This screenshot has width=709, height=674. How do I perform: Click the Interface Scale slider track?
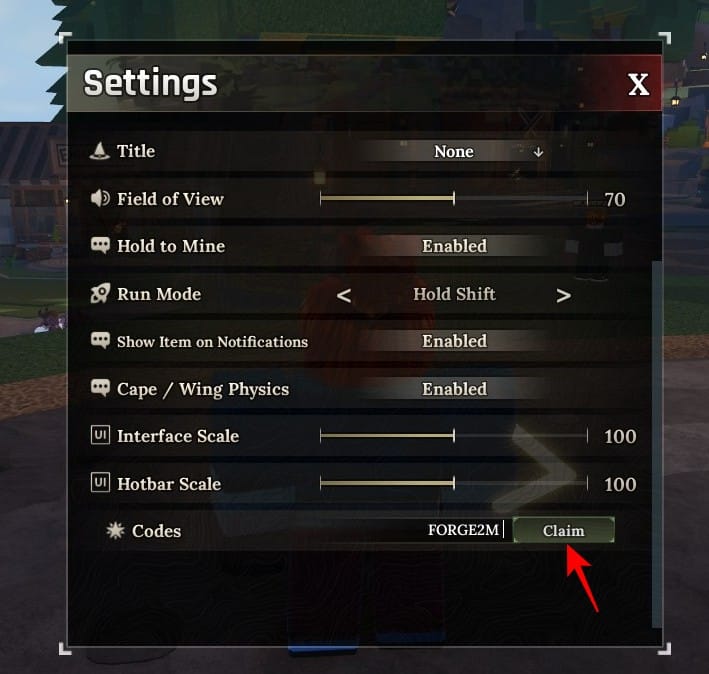[x=454, y=436]
